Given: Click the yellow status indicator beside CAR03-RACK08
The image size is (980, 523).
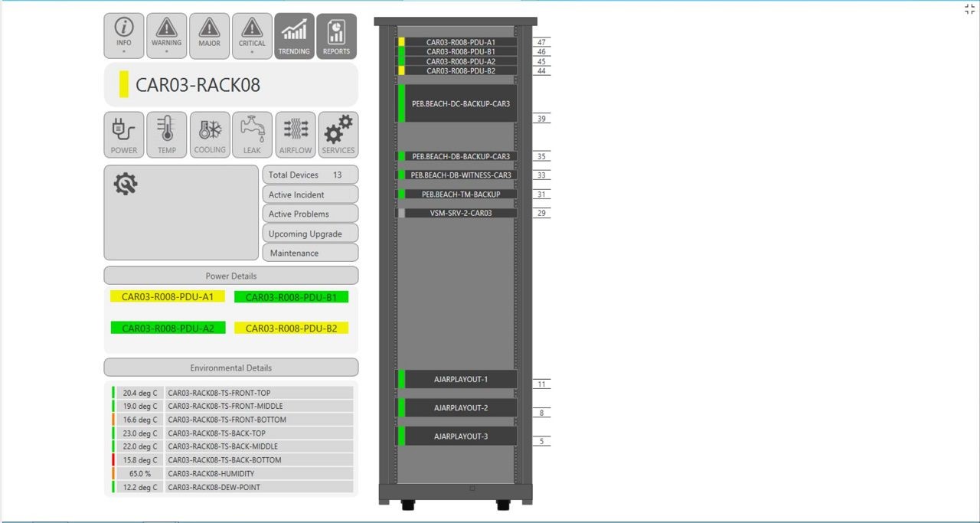Looking at the screenshot, I should (124, 84).
